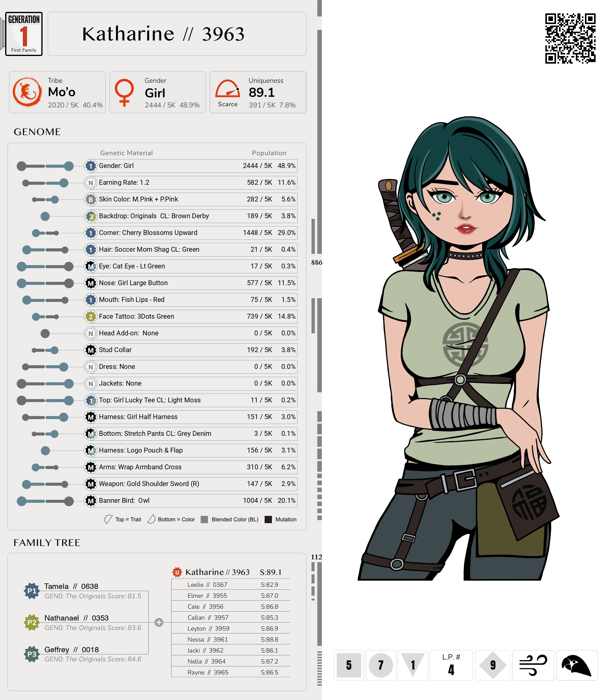Image resolution: width=609 pixels, height=700 pixels.
Task: Click the Eye: Cat Eye - Lt Green row
Action: click(190, 266)
